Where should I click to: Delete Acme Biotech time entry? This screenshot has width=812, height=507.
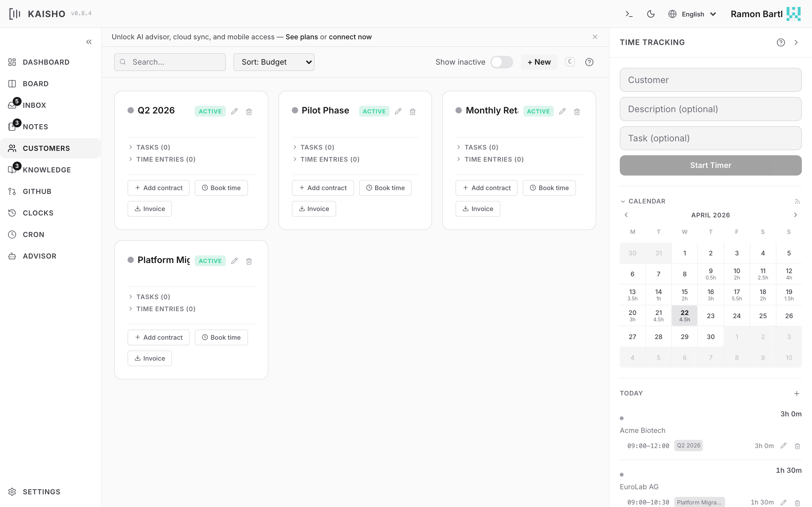[x=797, y=446]
